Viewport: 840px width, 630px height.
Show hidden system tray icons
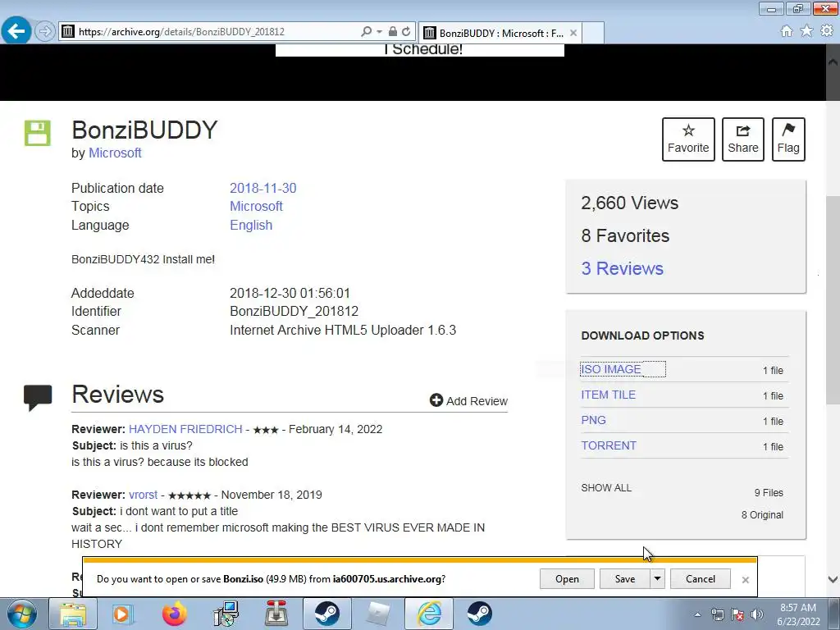[x=697, y=614]
